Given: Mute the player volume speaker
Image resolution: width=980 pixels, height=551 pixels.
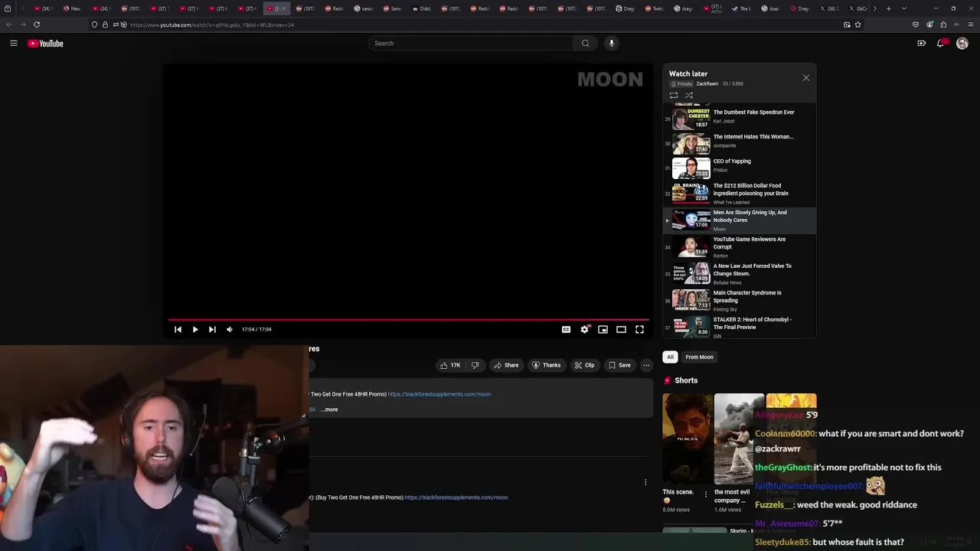Looking at the screenshot, I should point(230,329).
